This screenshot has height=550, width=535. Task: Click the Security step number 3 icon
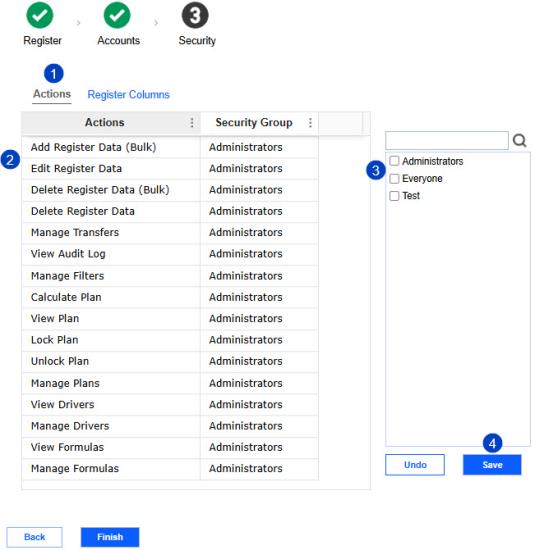click(195, 15)
